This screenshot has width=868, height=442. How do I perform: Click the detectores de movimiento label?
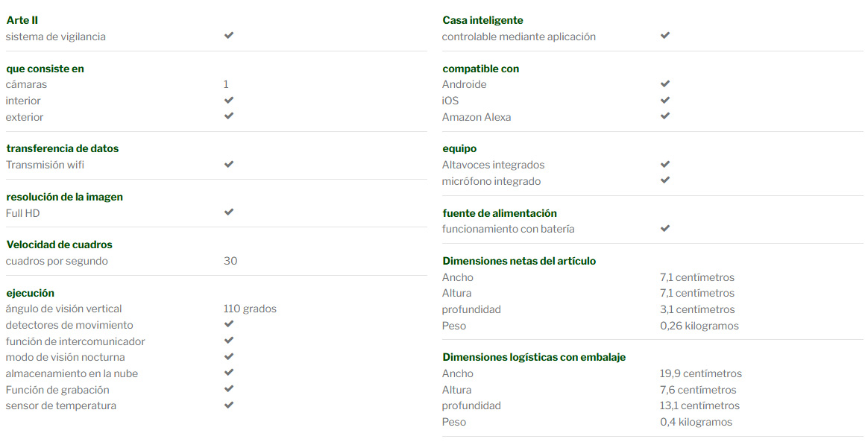click(69, 325)
